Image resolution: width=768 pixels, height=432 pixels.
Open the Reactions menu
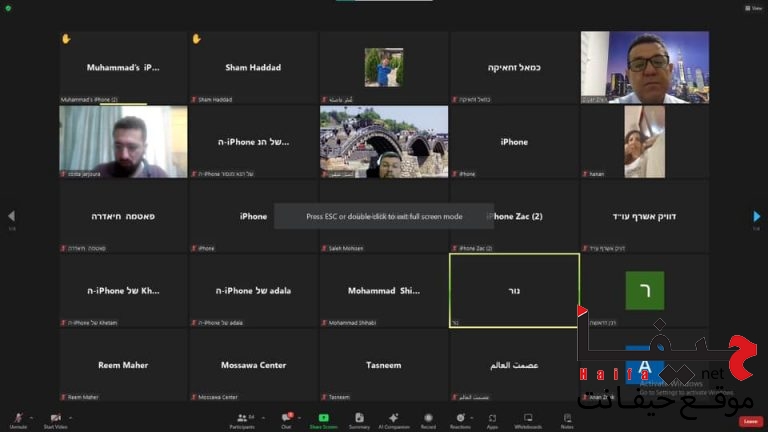461,418
